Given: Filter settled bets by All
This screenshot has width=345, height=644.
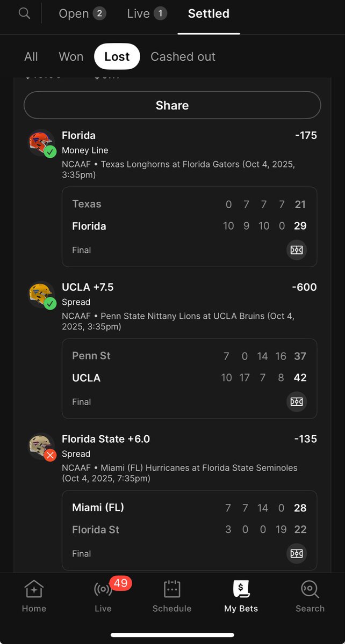Looking at the screenshot, I should click(31, 57).
